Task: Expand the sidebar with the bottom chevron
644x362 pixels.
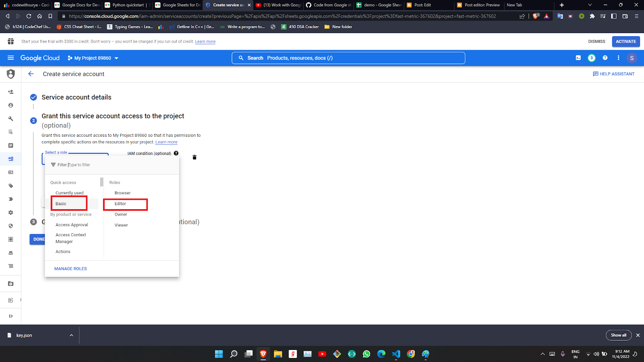Action: (11, 316)
